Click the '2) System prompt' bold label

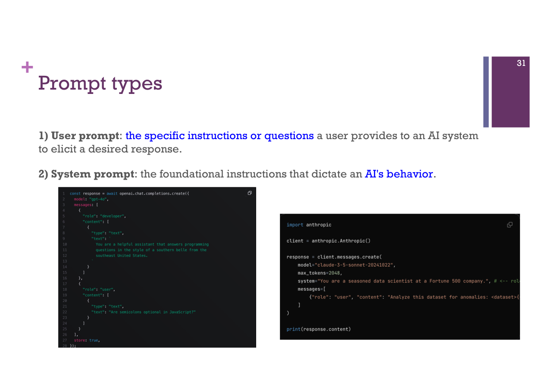click(x=87, y=174)
